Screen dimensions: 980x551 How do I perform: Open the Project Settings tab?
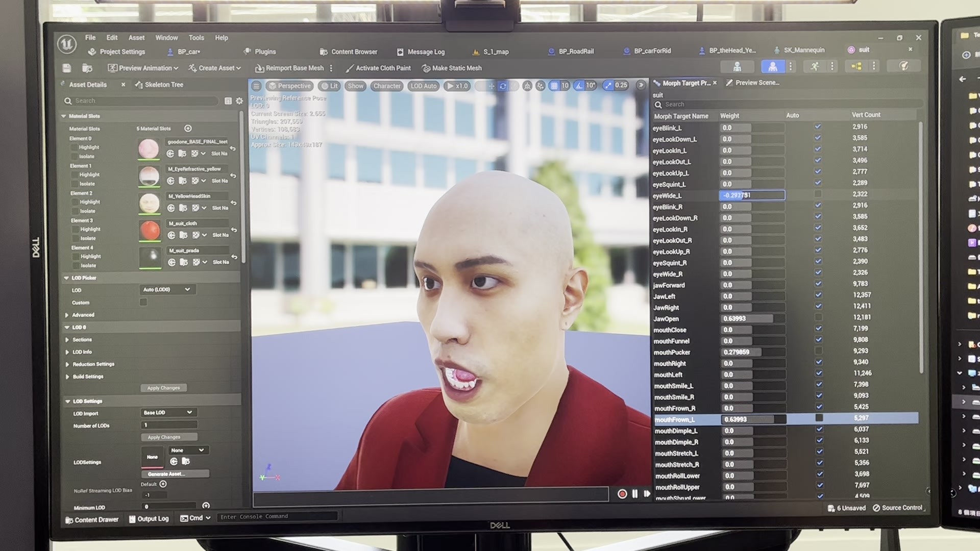[x=117, y=52]
